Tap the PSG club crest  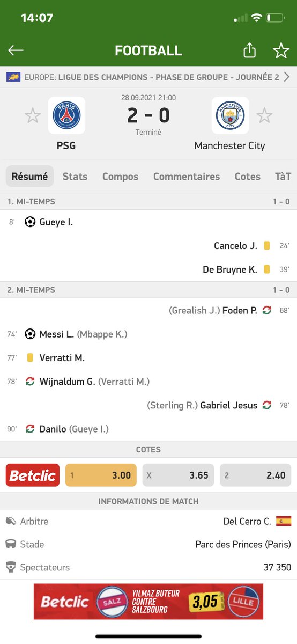click(66, 115)
